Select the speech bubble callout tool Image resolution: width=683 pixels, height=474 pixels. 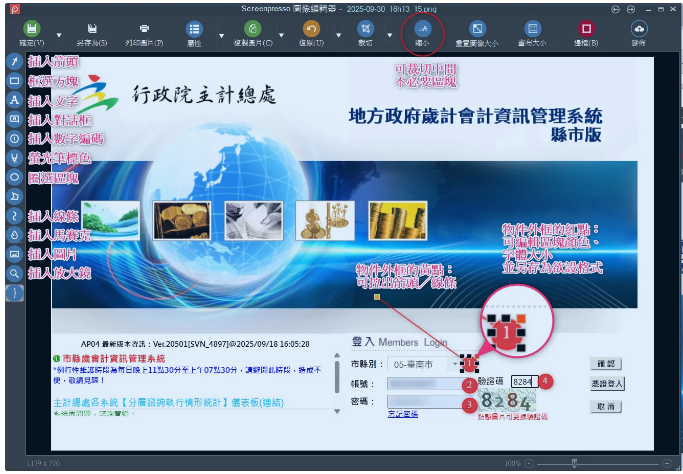tap(14, 119)
